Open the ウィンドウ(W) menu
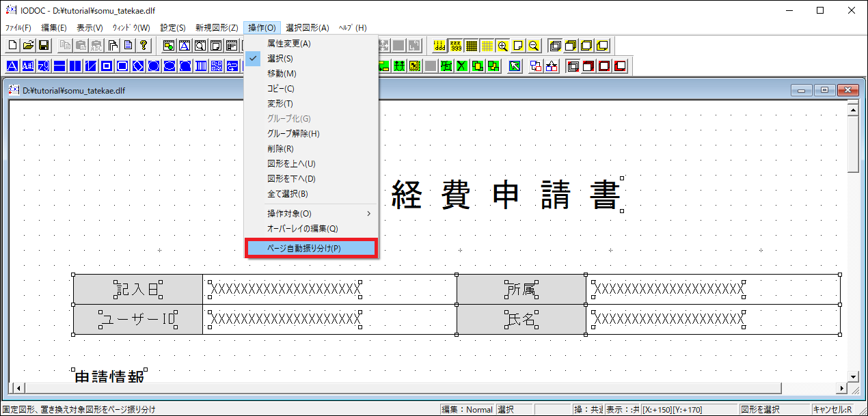 (131, 28)
